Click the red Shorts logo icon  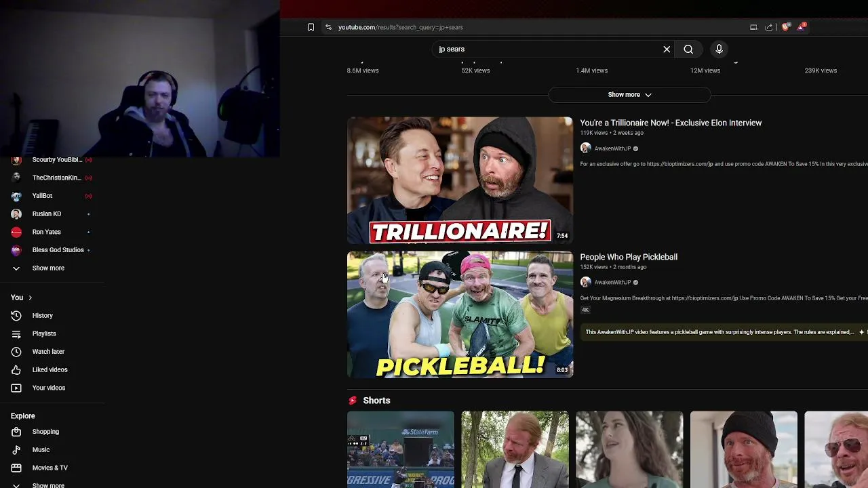click(x=353, y=401)
